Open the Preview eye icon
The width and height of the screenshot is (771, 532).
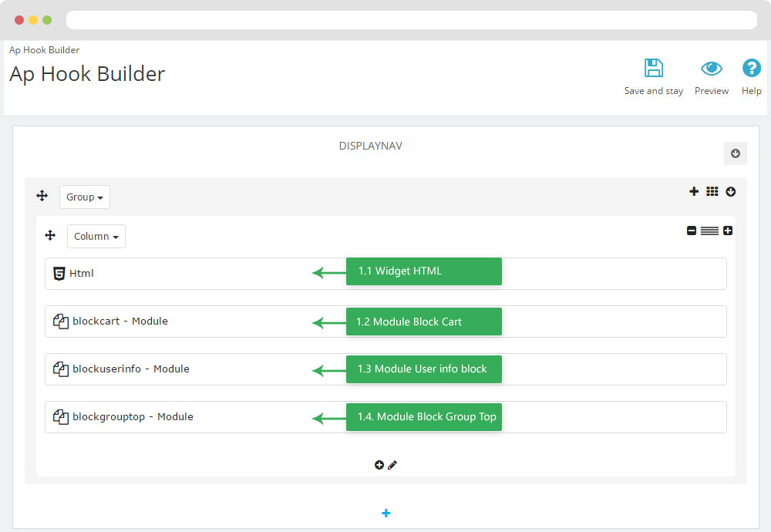click(x=711, y=69)
